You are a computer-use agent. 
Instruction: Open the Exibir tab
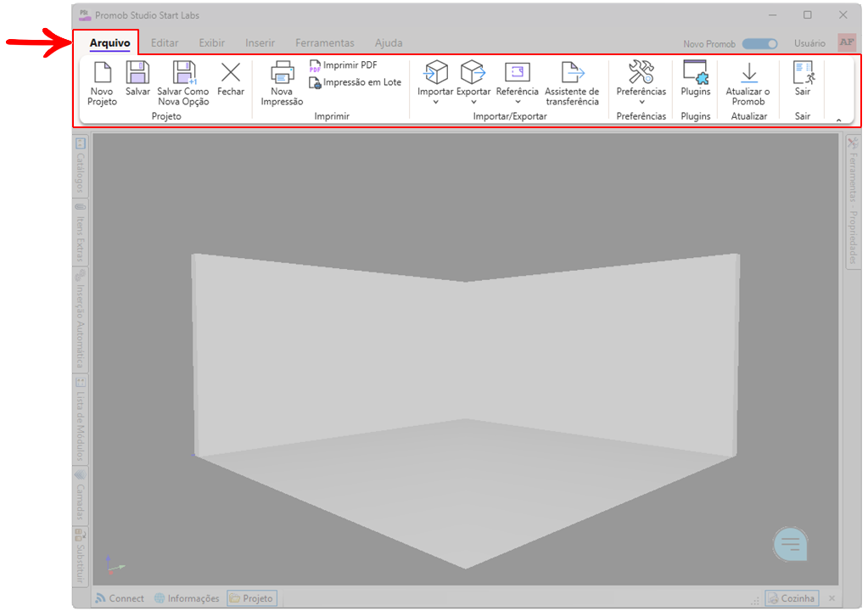pos(211,43)
